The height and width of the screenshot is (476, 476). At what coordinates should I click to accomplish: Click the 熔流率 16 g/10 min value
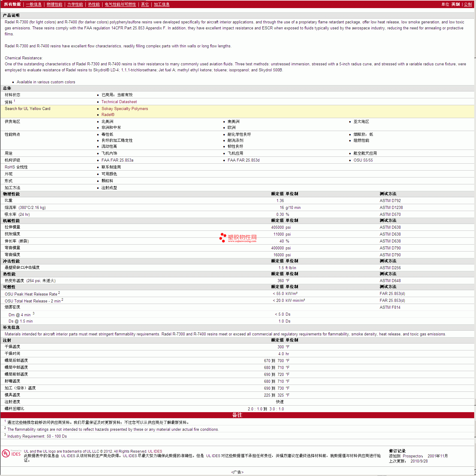(290, 208)
